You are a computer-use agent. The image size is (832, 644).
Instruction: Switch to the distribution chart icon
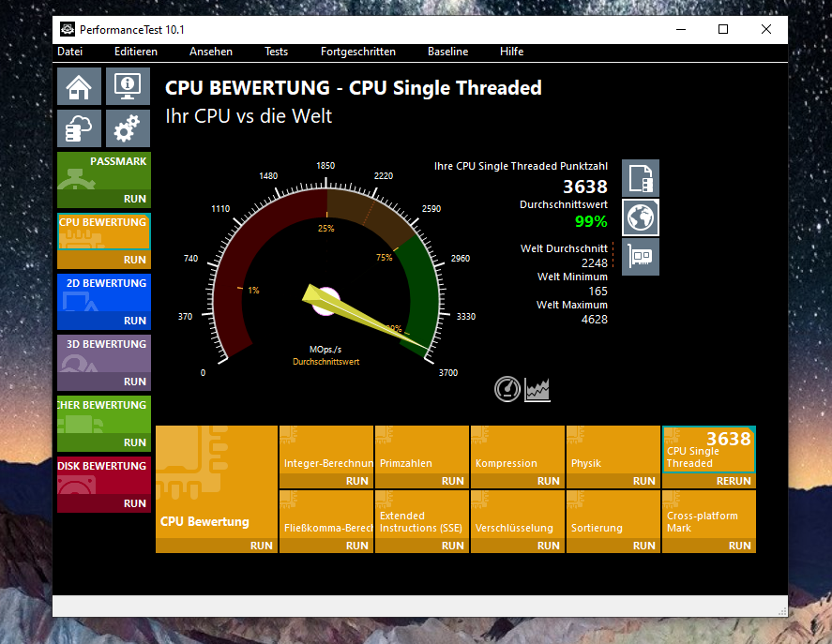point(537,389)
